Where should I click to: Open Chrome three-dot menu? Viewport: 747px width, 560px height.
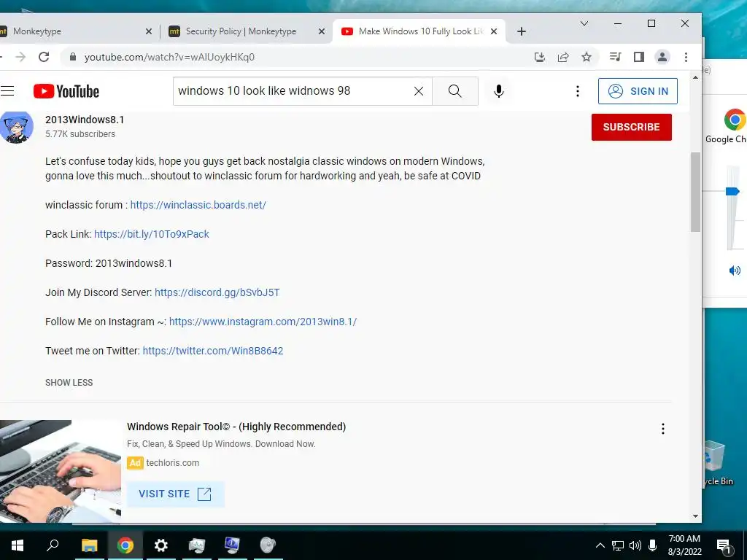click(686, 57)
